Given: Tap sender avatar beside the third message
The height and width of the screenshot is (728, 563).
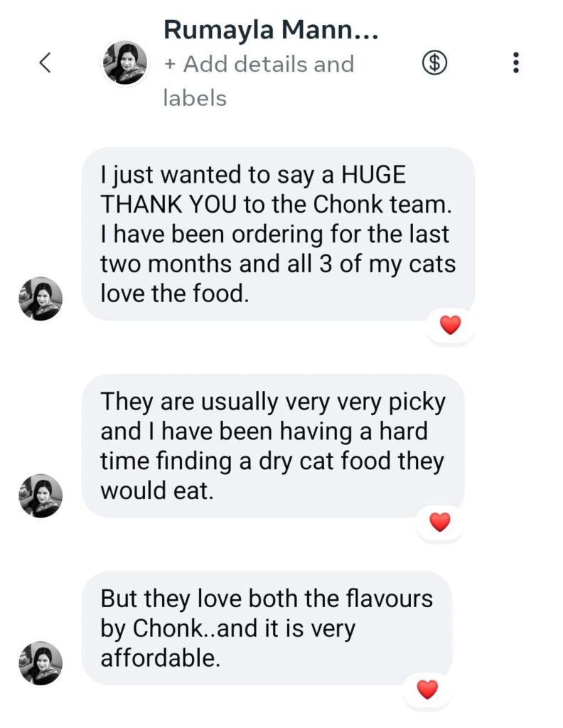Looking at the screenshot, I should coord(41,663).
